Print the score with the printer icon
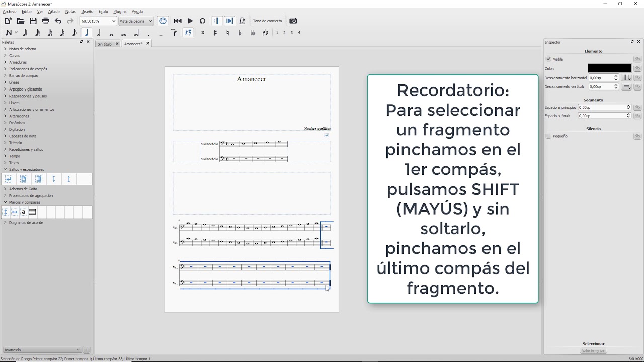 pos(46,21)
